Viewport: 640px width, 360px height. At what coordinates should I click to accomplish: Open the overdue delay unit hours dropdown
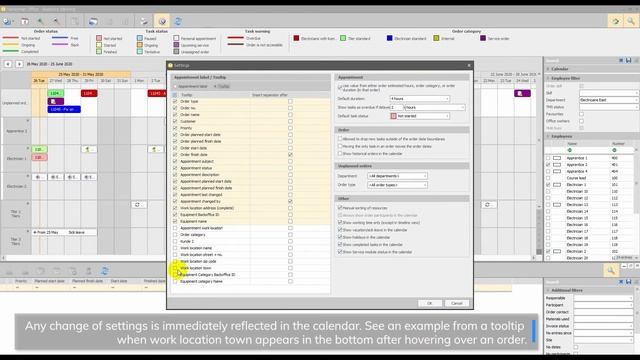coord(434,107)
